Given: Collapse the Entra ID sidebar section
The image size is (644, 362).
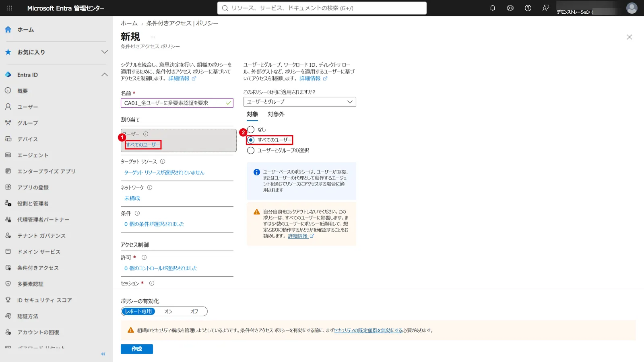Looking at the screenshot, I should point(105,74).
